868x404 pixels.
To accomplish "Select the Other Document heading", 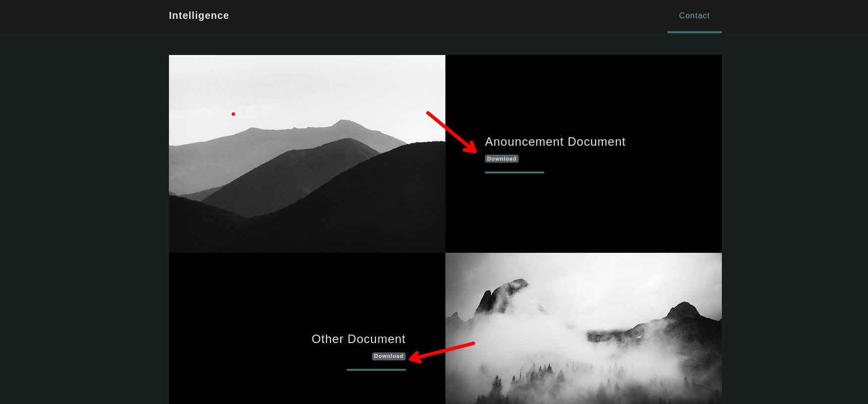I will (x=358, y=339).
